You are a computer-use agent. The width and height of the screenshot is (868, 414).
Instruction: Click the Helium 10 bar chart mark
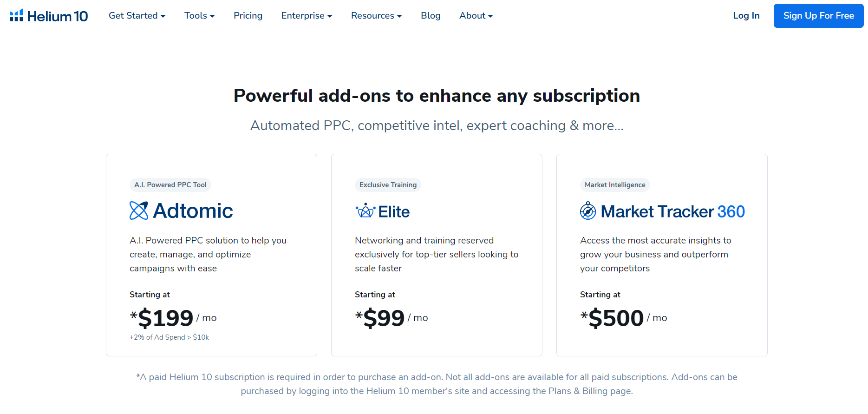[16, 15]
